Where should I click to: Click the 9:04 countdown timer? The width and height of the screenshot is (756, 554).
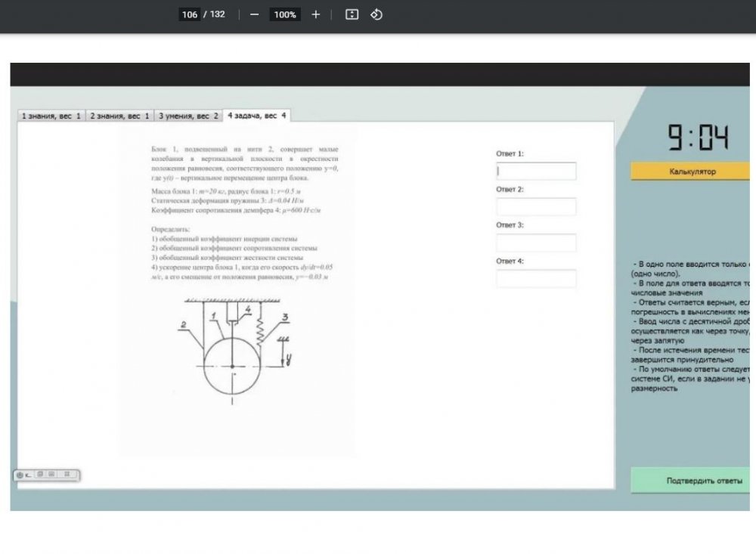tap(698, 137)
